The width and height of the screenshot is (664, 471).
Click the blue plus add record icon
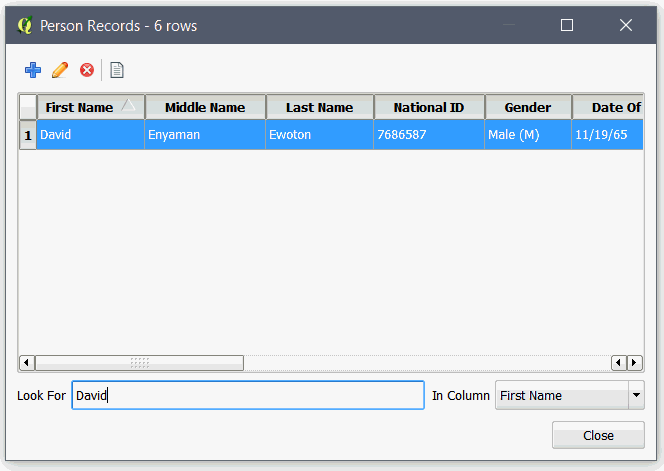click(33, 70)
